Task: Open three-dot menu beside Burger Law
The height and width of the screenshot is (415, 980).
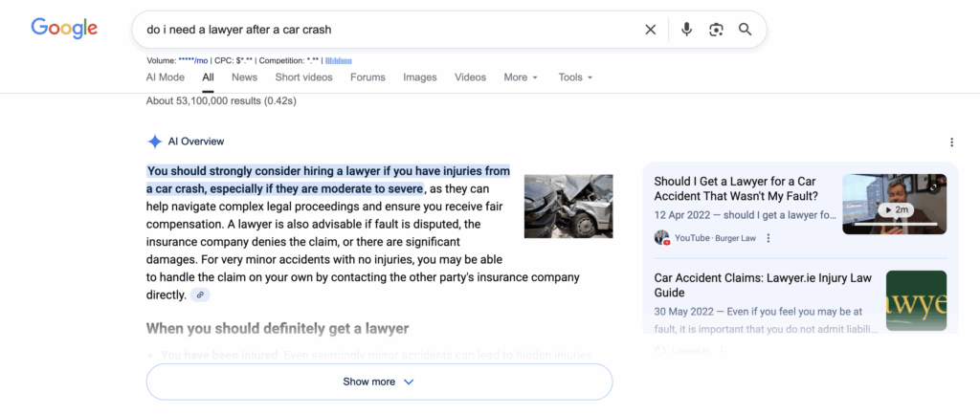Action: tap(768, 238)
